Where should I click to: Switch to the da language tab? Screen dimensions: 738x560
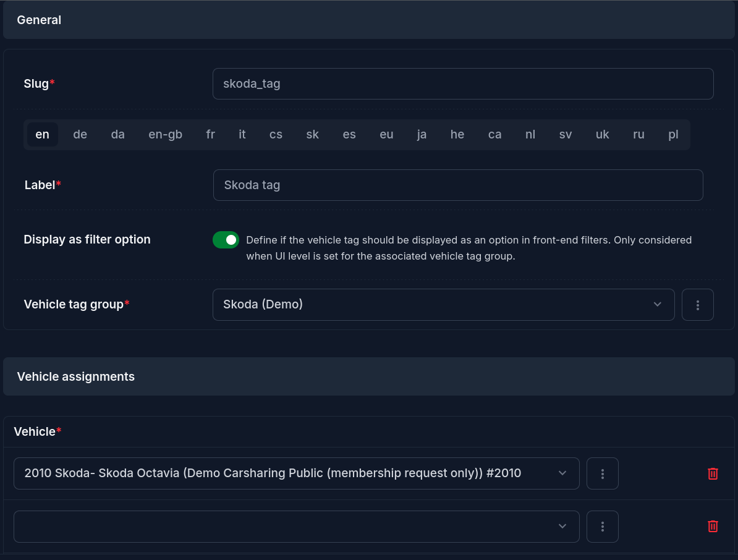(117, 135)
